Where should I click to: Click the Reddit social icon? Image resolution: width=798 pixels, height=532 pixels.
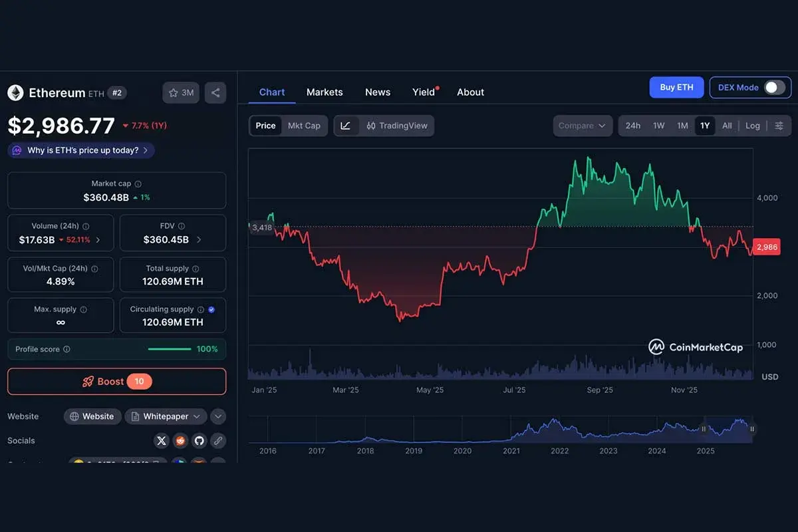tap(180, 440)
